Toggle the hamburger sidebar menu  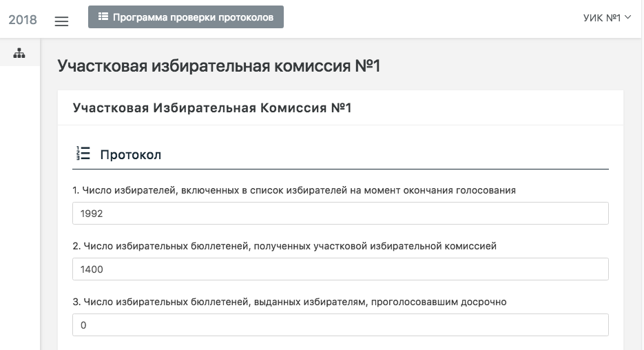61,21
